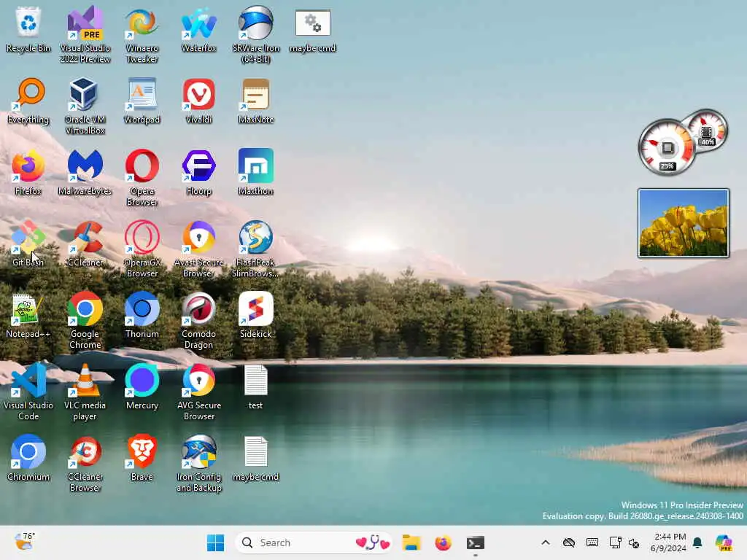Open the touch keyboard tray icon

(592, 542)
